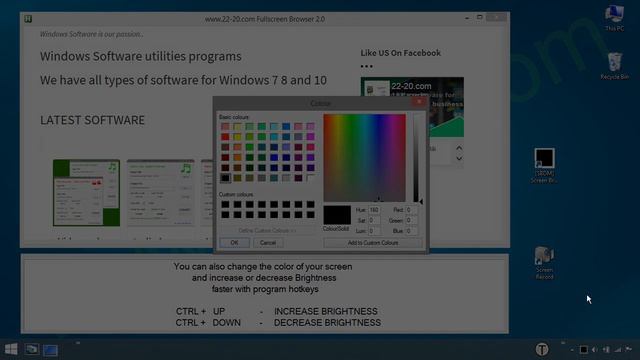Open the first green software thumbnail
The width and height of the screenshot is (640, 360).
tap(86, 193)
